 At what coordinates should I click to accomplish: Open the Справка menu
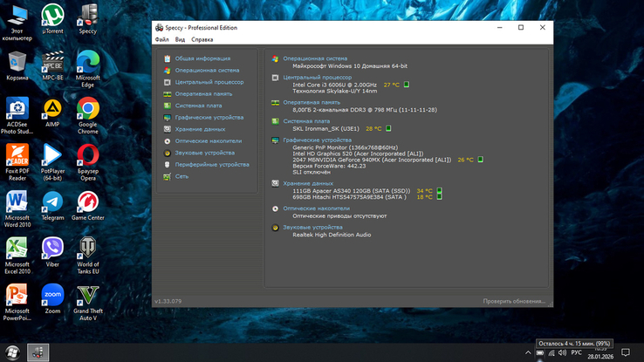tap(202, 39)
